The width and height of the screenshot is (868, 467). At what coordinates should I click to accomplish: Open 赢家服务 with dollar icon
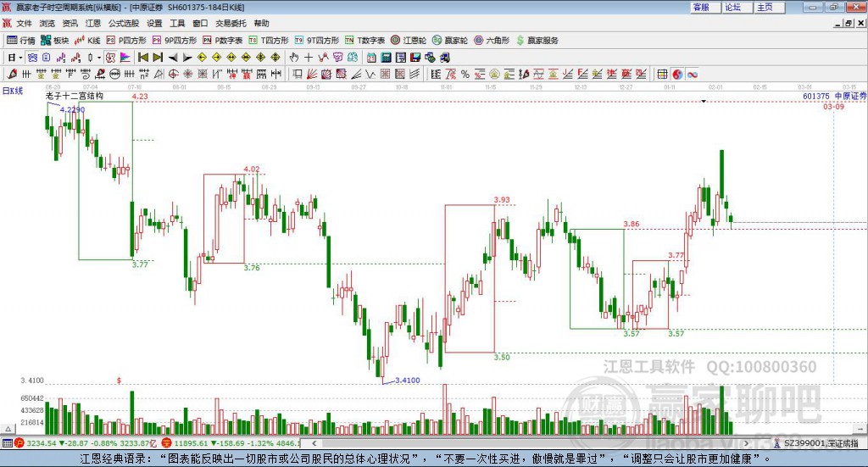[537, 41]
